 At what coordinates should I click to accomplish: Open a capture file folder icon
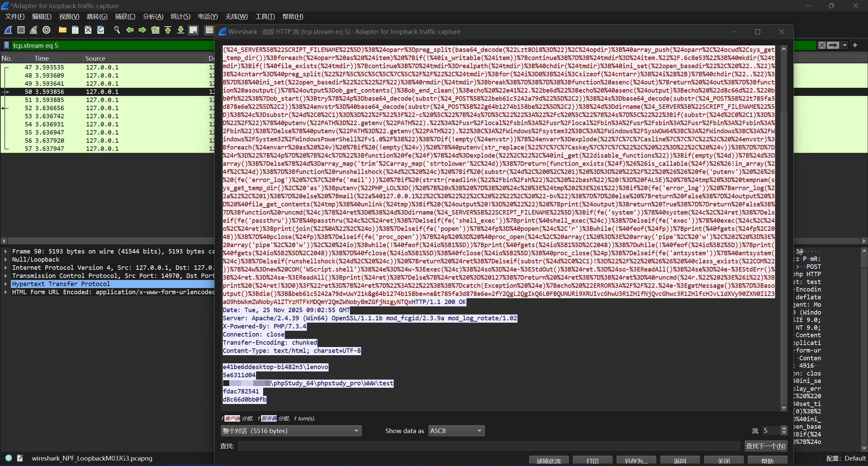point(62,30)
